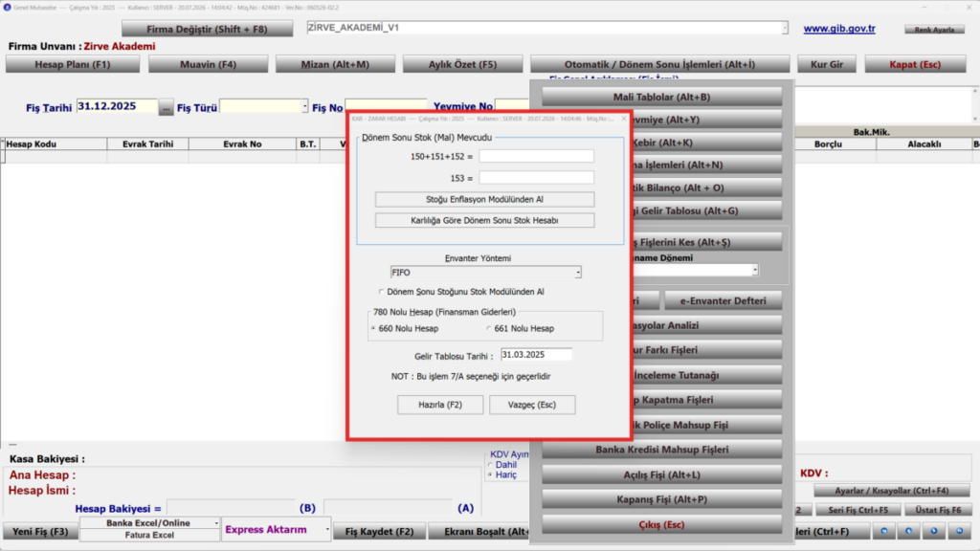Click Fatura Excel button
The image size is (980, 551).
pyautogui.click(x=149, y=536)
